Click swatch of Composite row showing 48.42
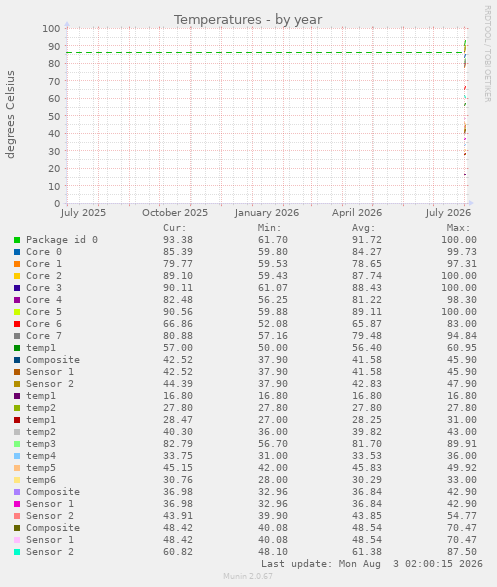Image resolution: width=497 pixels, height=587 pixels. (17, 527)
